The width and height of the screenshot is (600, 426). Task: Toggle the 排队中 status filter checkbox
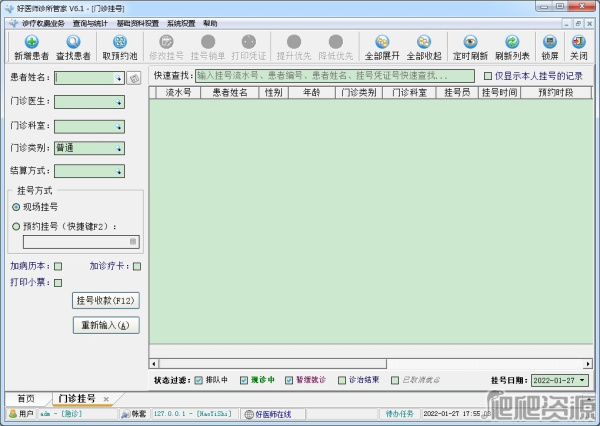pos(198,380)
